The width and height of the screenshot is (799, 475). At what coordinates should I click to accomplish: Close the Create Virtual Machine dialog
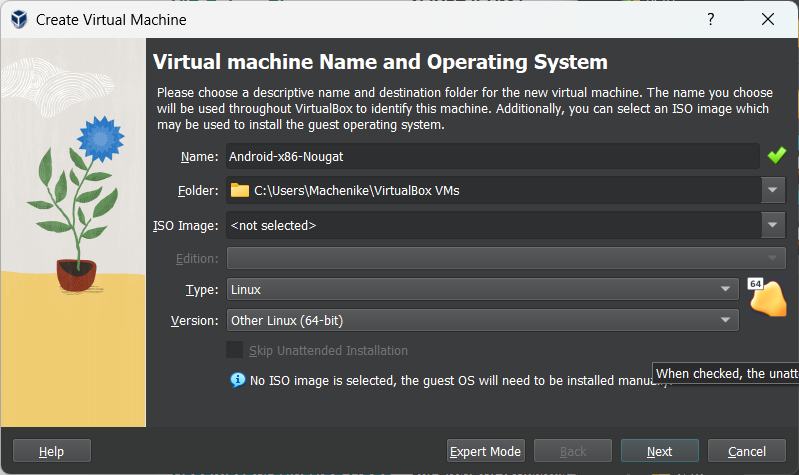point(767,19)
